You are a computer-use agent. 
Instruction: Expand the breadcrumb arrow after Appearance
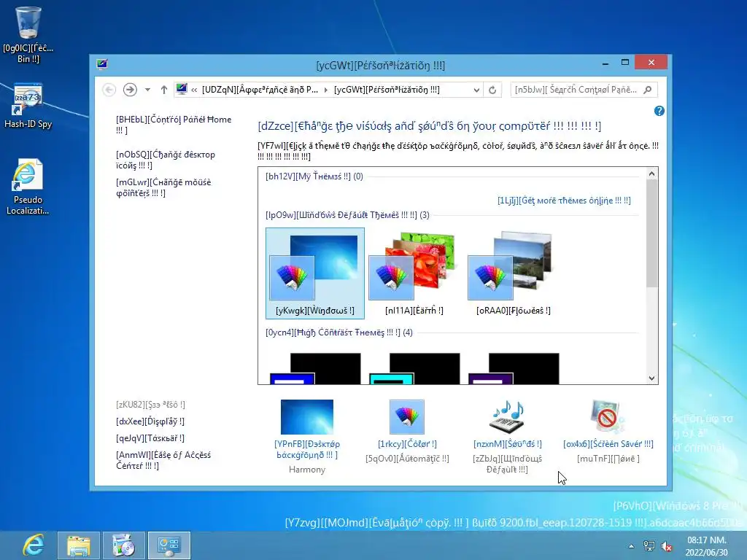(x=326, y=90)
